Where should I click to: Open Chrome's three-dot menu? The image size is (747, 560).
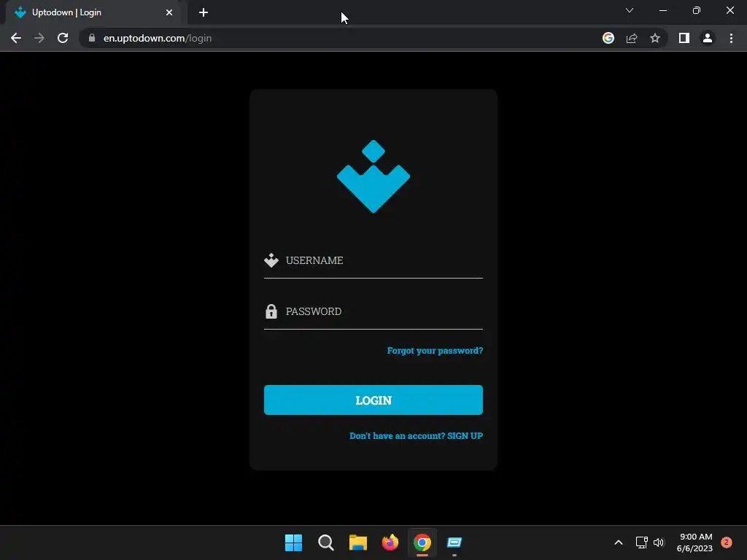731,38
